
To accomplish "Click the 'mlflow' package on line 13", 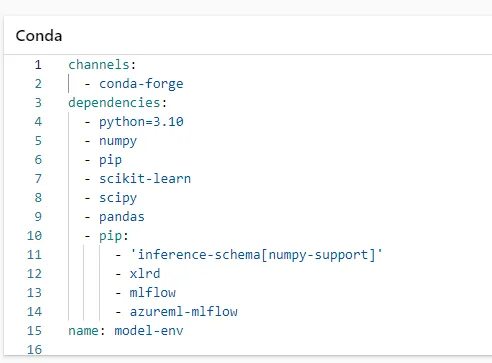I will (x=153, y=293).
